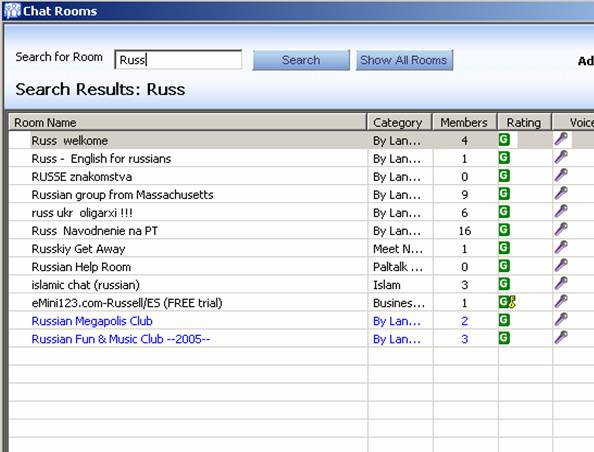Click the Chat Rooms title bar icon

coord(12,11)
